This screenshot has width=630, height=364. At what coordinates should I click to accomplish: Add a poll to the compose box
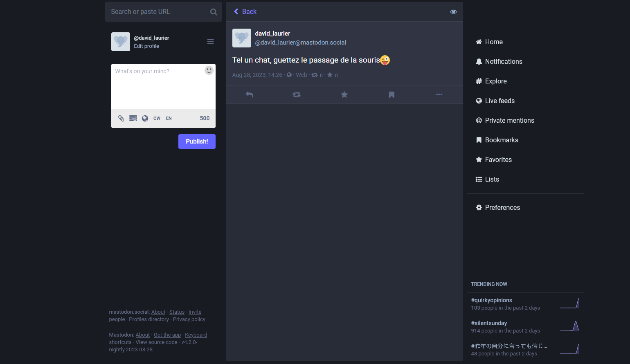tap(133, 118)
